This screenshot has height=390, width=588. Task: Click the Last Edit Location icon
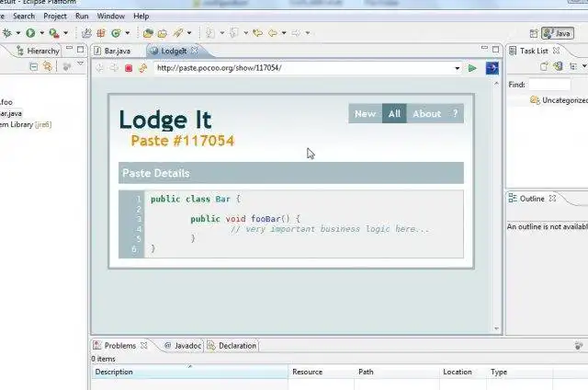257,33
